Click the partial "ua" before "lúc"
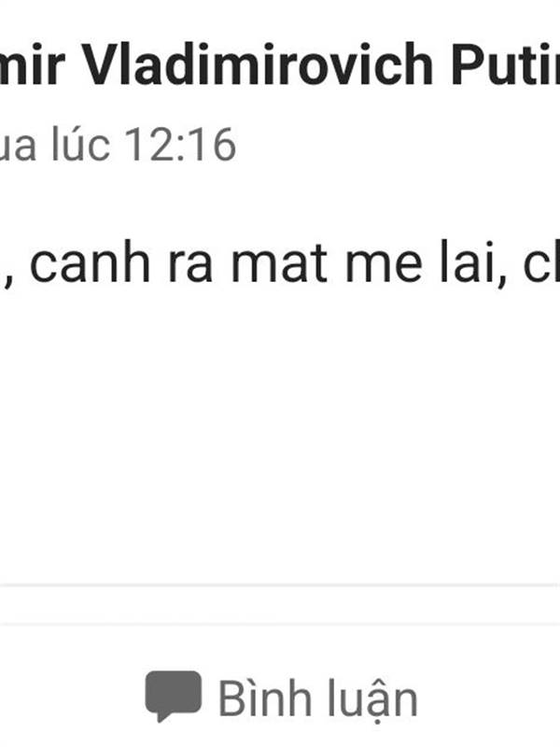Viewport: 560px width, 747px height. [17, 147]
